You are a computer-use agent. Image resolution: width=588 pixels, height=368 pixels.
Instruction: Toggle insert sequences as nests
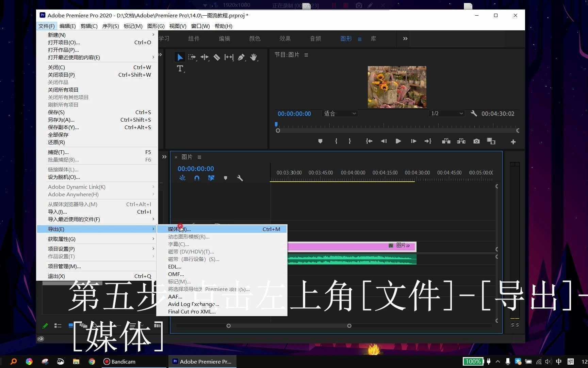coord(182,178)
